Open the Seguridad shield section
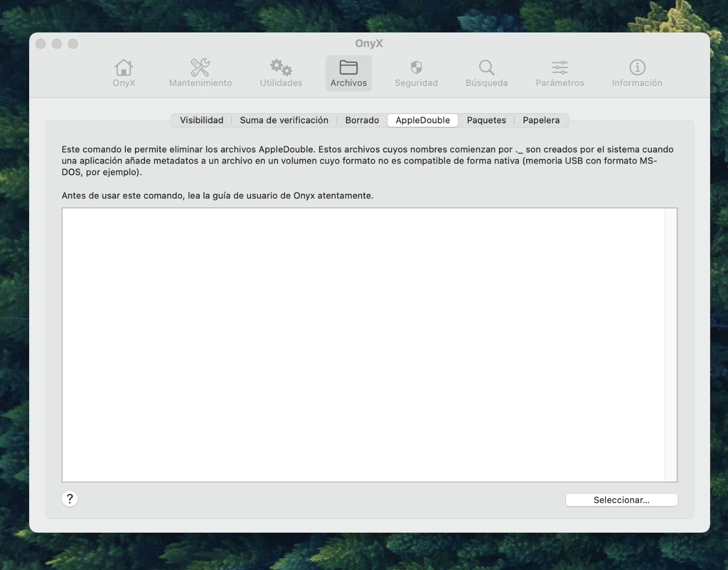The width and height of the screenshot is (728, 570). [416, 73]
